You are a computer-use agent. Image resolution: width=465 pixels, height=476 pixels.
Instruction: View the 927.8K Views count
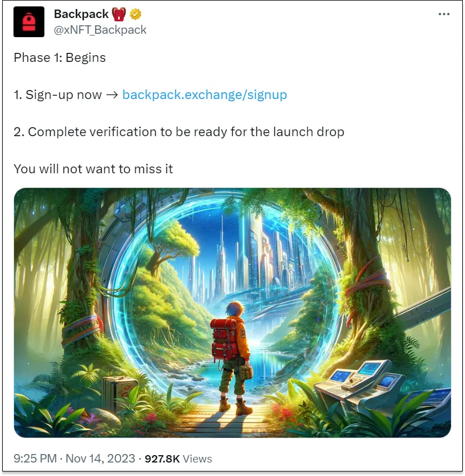click(x=178, y=459)
